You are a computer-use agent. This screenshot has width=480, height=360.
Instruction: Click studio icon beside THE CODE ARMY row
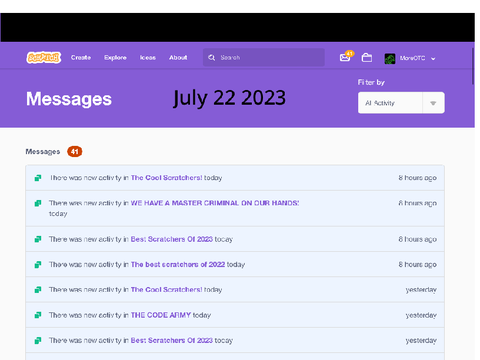point(38,315)
